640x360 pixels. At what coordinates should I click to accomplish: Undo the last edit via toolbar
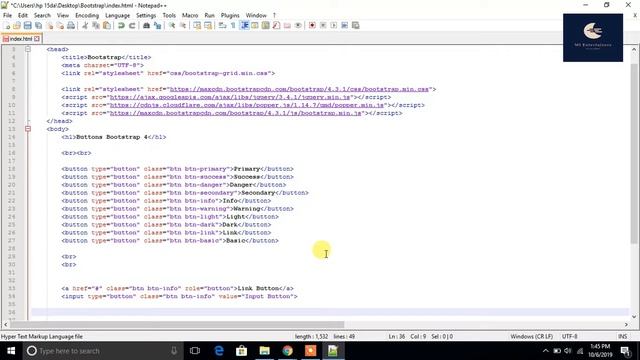(x=121, y=25)
